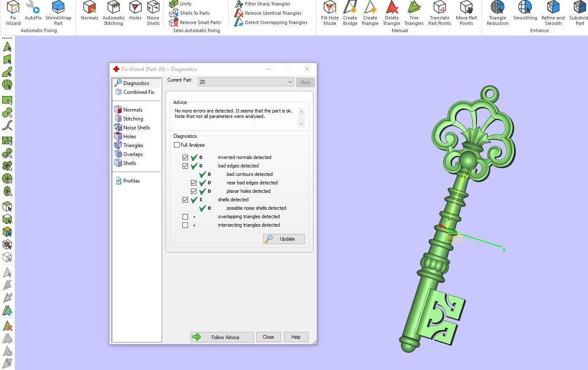
Task: Select the Delete Triangle tool
Action: (x=391, y=13)
